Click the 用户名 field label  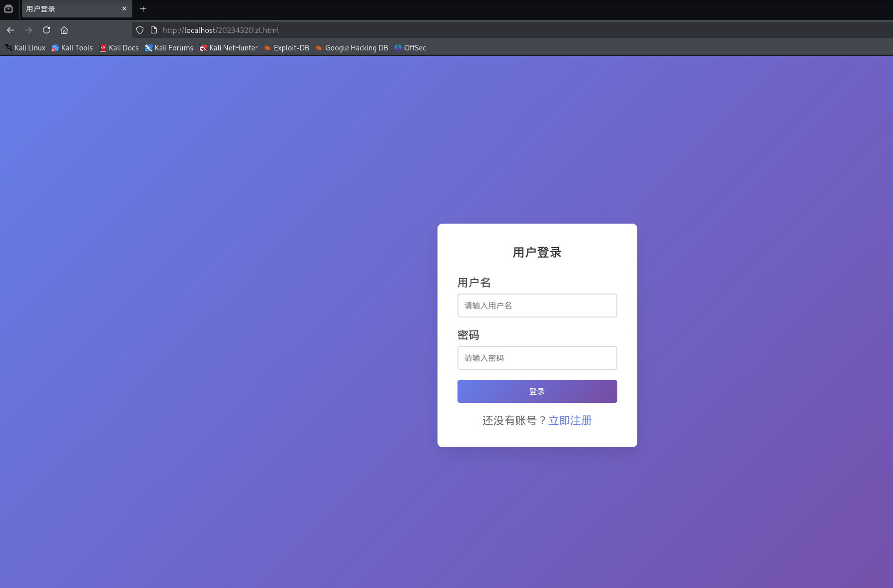[474, 283]
